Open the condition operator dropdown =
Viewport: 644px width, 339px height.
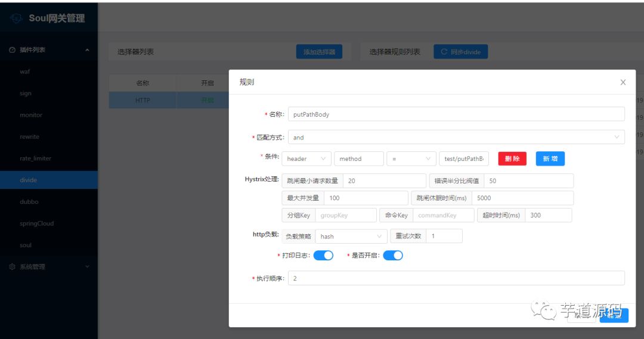tap(411, 159)
